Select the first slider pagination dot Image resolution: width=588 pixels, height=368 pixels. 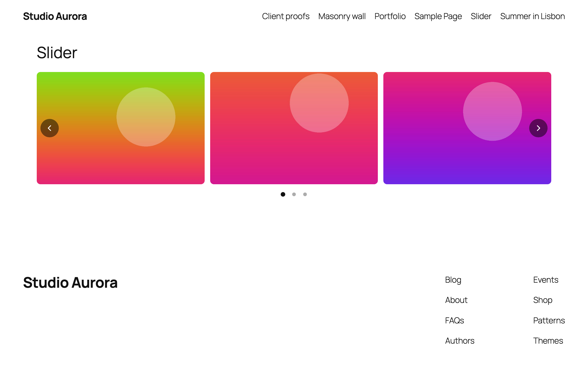(x=283, y=194)
